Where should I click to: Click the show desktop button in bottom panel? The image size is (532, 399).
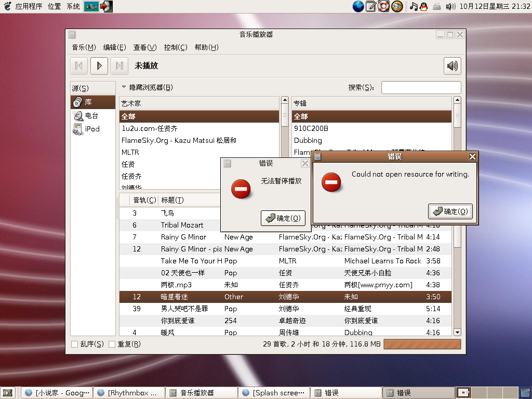click(8, 393)
